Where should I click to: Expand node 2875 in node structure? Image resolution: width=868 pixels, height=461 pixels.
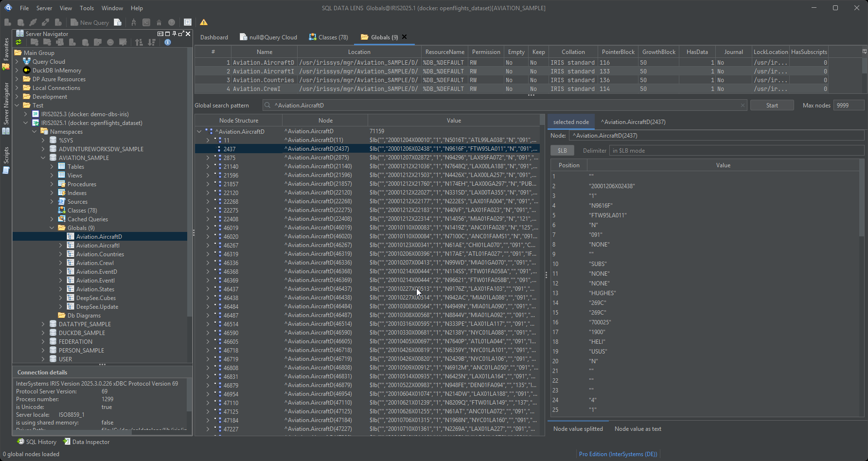click(208, 158)
